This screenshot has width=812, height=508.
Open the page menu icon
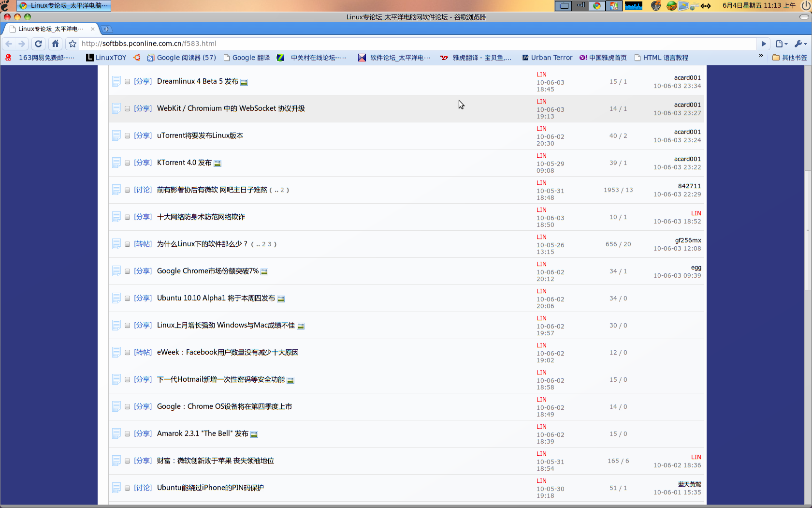tap(781, 44)
